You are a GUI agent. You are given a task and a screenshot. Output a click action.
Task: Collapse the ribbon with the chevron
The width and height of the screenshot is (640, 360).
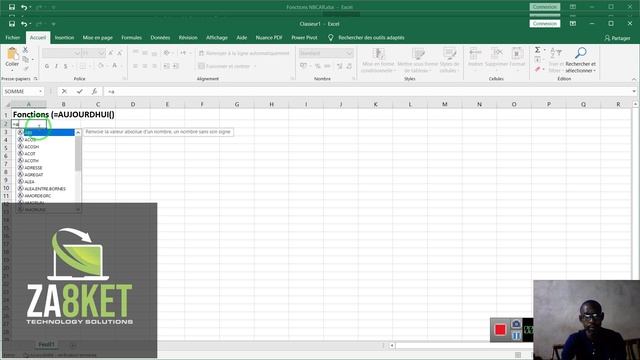[x=634, y=79]
